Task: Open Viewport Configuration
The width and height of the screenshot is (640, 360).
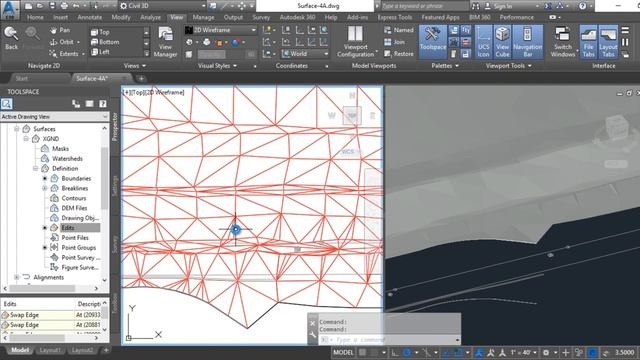Action: (x=355, y=42)
